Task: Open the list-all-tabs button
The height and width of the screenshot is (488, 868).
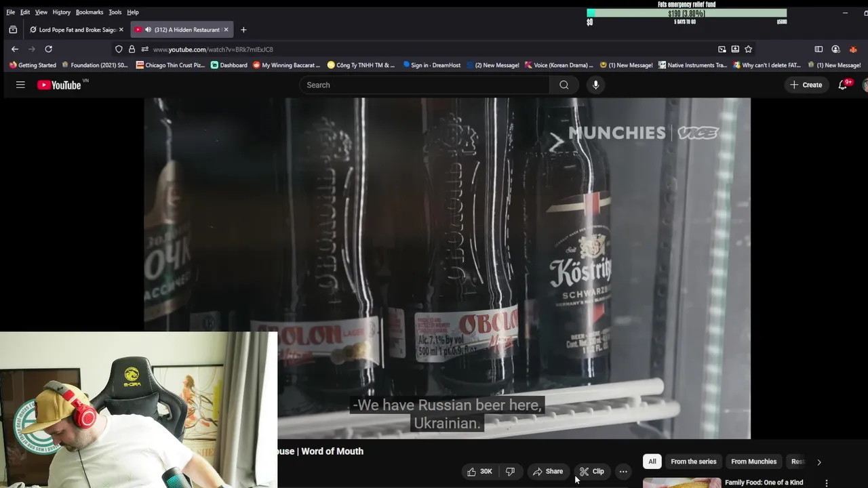Action: click(x=13, y=30)
